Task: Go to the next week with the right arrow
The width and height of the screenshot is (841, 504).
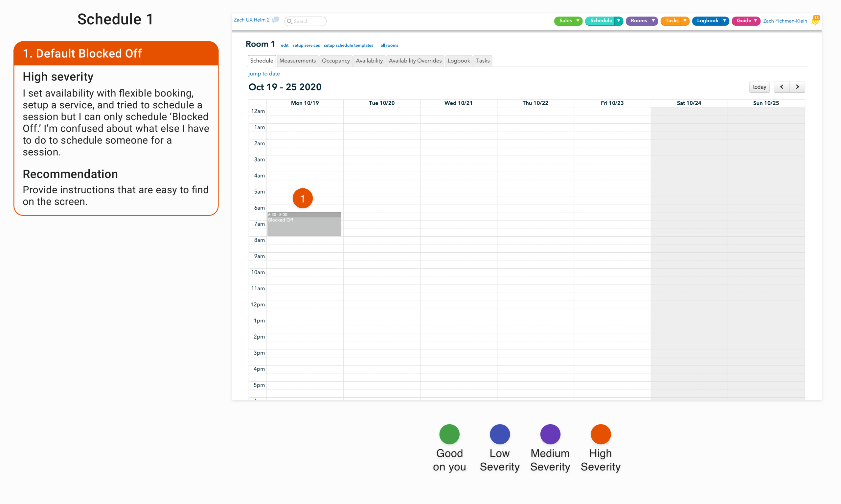Action: coord(797,87)
